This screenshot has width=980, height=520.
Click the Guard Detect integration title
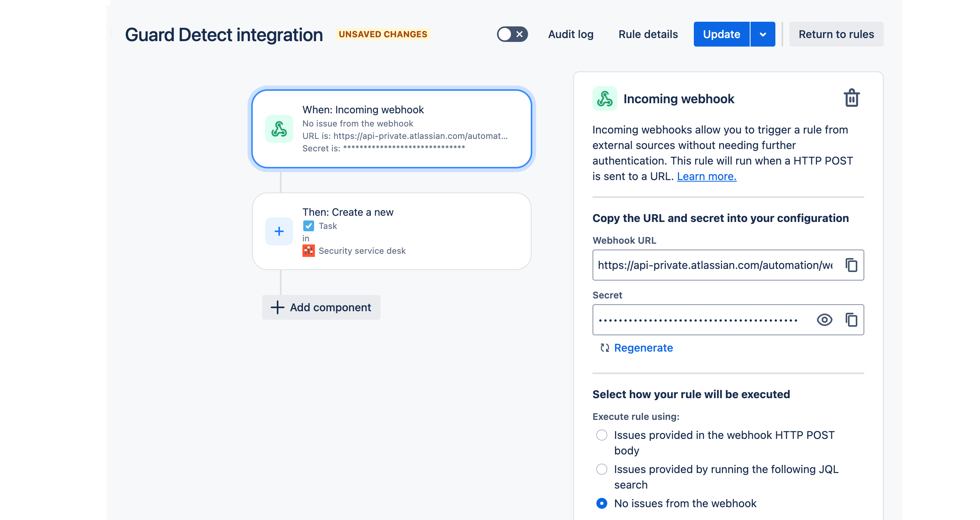pos(224,35)
